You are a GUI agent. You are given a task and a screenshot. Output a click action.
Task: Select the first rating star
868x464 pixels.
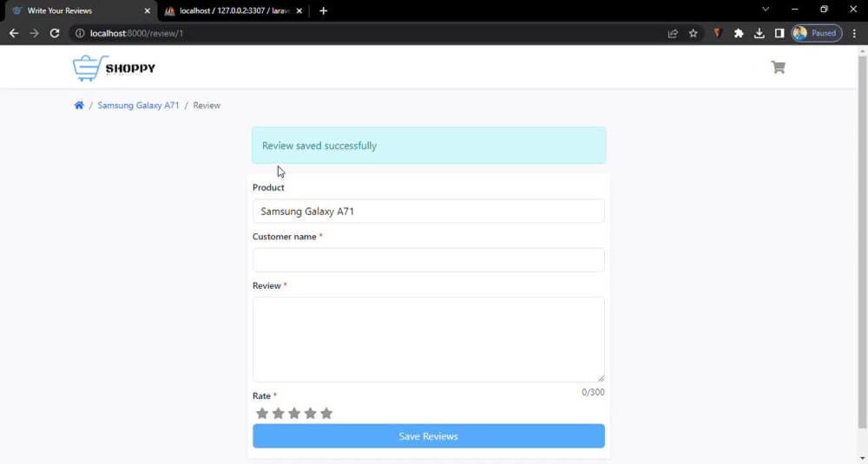click(x=262, y=413)
